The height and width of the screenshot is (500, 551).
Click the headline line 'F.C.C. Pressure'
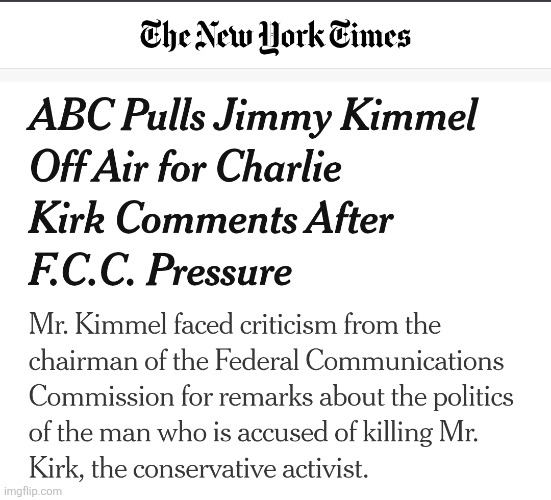(x=160, y=270)
